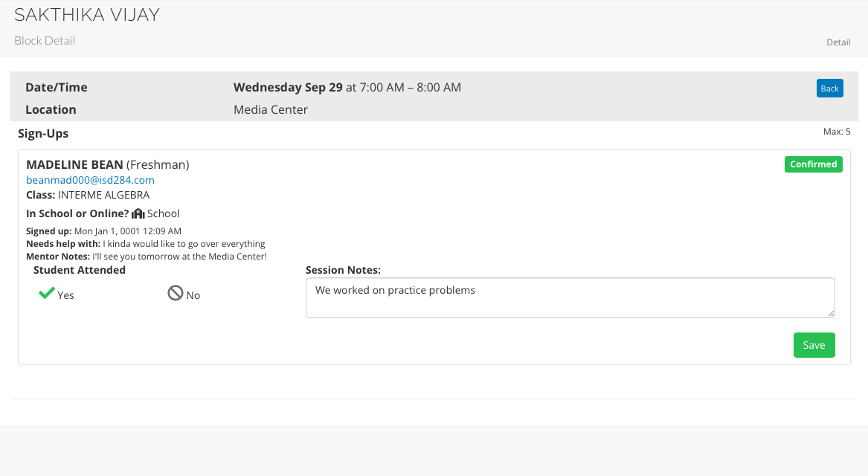Open the beanmad000@isd284.com email link

point(90,180)
